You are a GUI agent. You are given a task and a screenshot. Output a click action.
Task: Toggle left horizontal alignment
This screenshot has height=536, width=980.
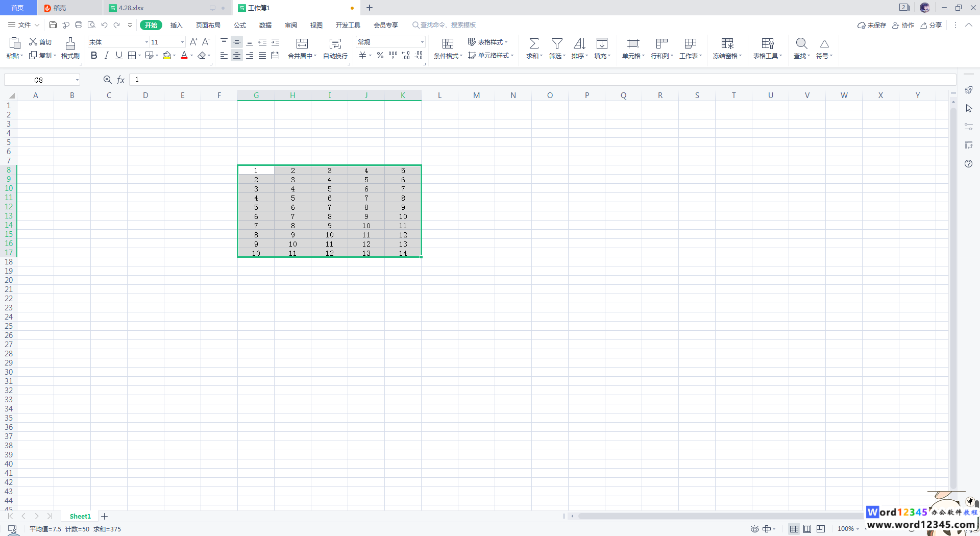pyautogui.click(x=224, y=56)
